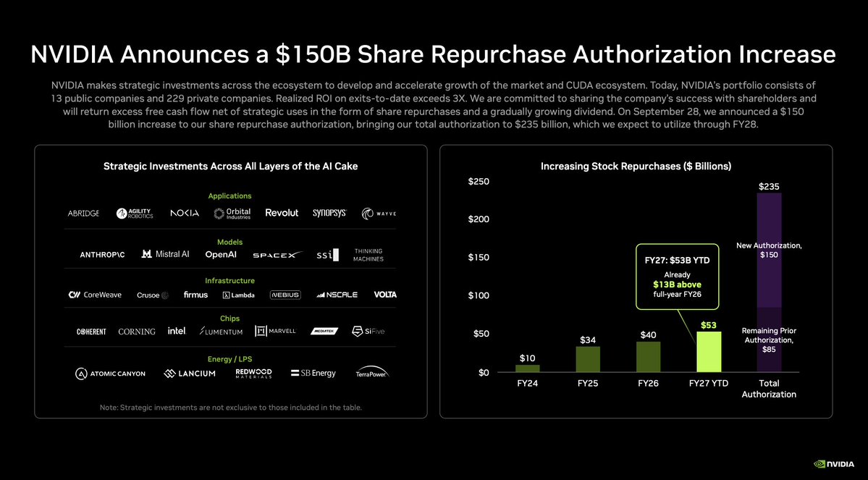Click the Volta logo

pyautogui.click(x=384, y=295)
